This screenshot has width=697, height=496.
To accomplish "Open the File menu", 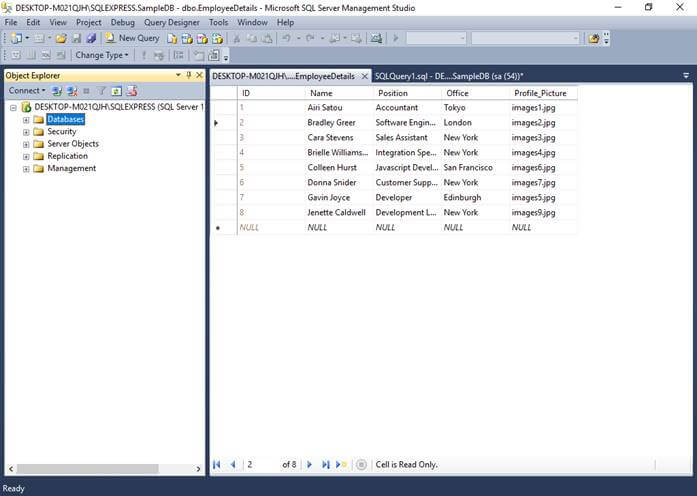I will click(11, 22).
